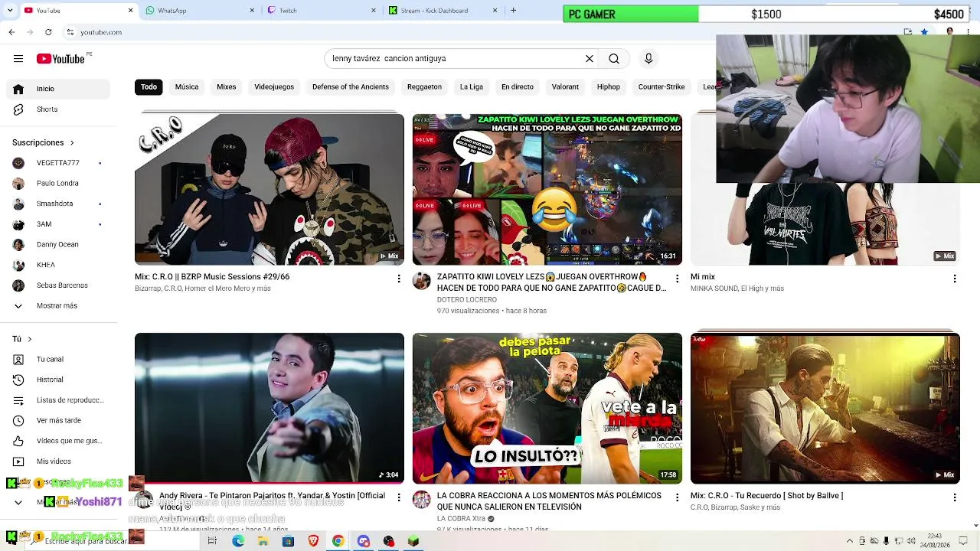Switch to the WhatsApp browser tab
The height and width of the screenshot is (551, 980).
pyautogui.click(x=199, y=11)
